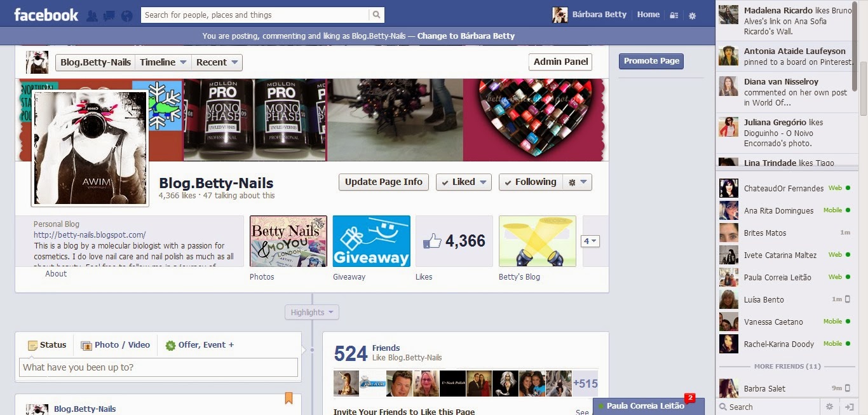This screenshot has width=868, height=415.
Task: Click Update Page Info button
Action: (x=384, y=182)
